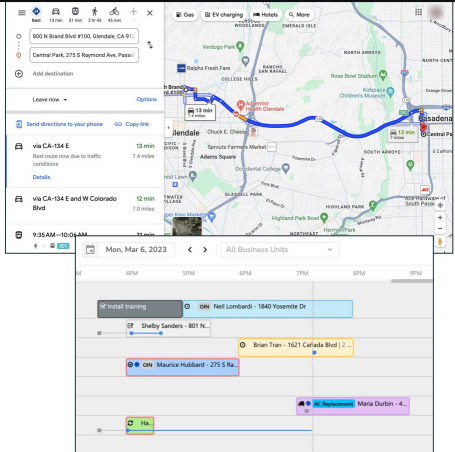Viewport: 455px width, 452px height.
Task: Zoom in on the map
Action: (440, 217)
